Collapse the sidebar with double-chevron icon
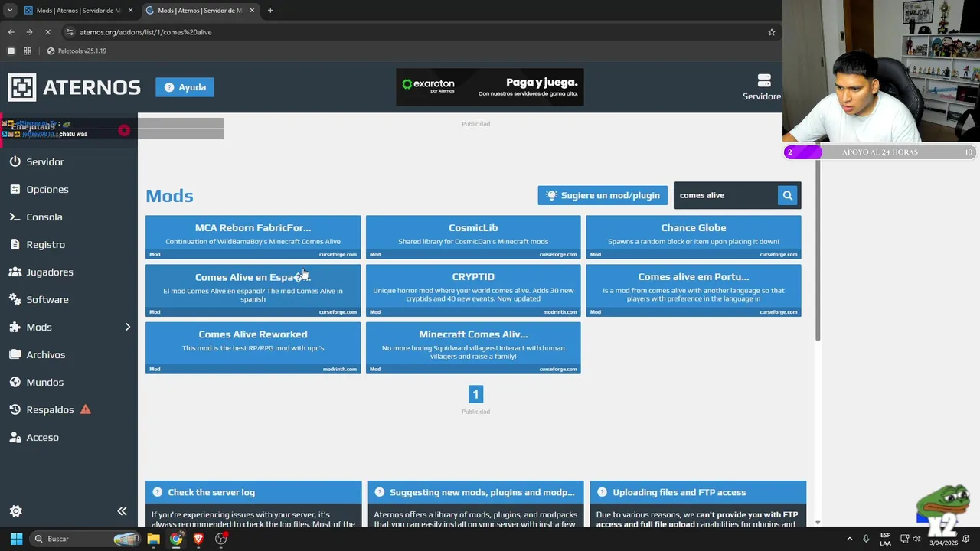Screen dimensions: 980x551 (x=122, y=510)
